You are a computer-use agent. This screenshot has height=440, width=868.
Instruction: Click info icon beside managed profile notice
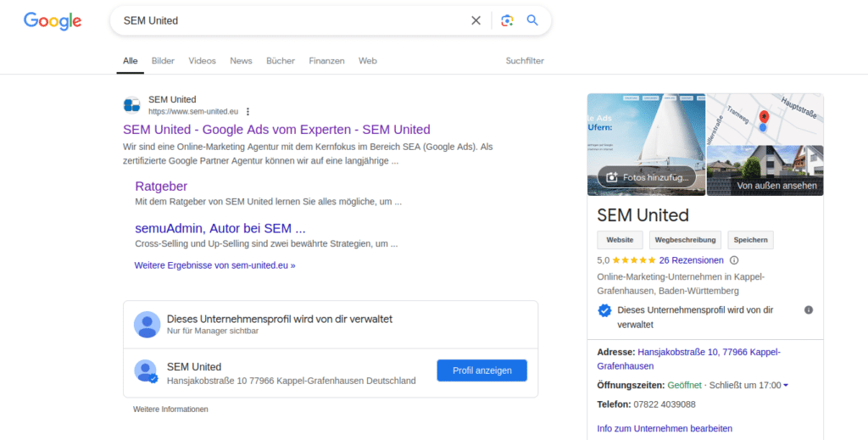click(x=809, y=310)
